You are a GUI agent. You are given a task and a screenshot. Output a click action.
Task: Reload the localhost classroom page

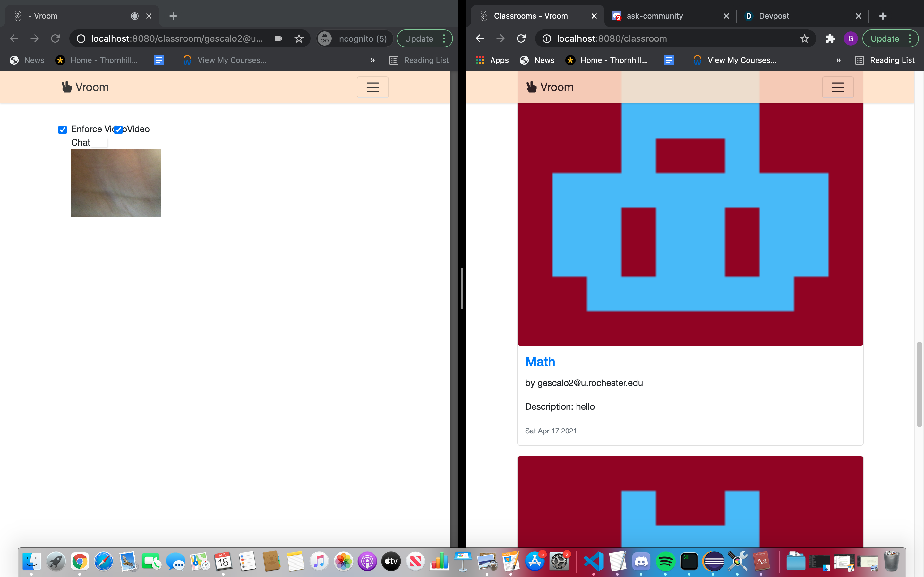coord(521,38)
